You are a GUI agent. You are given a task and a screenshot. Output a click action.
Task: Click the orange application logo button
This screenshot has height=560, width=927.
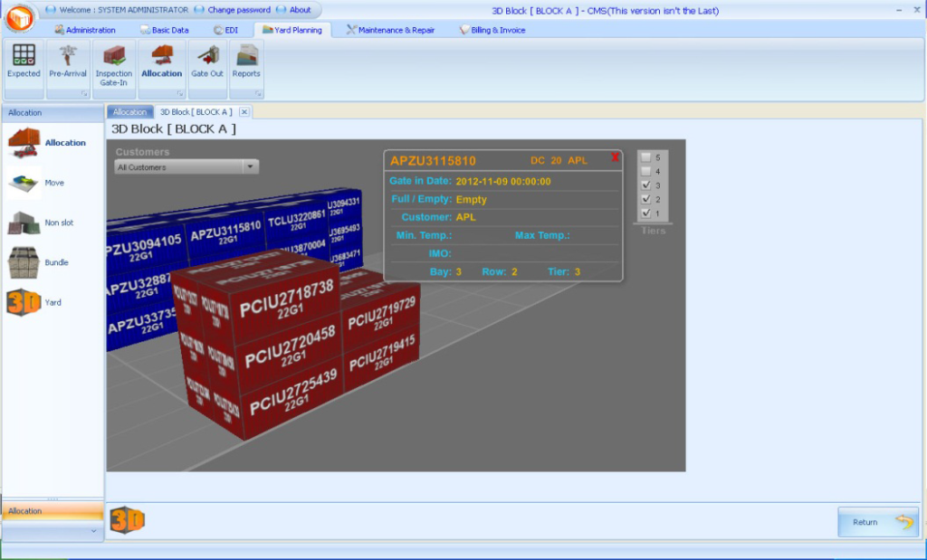coord(20,18)
